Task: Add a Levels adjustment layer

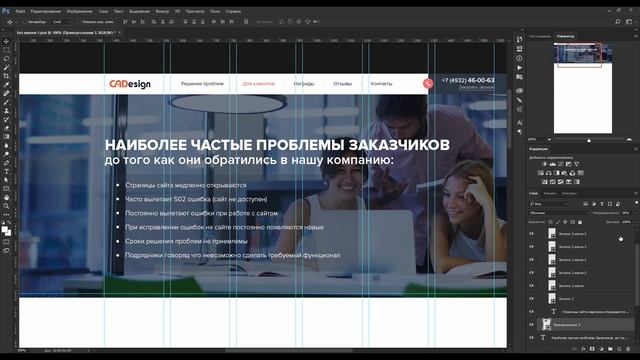Action: [x=553, y=164]
